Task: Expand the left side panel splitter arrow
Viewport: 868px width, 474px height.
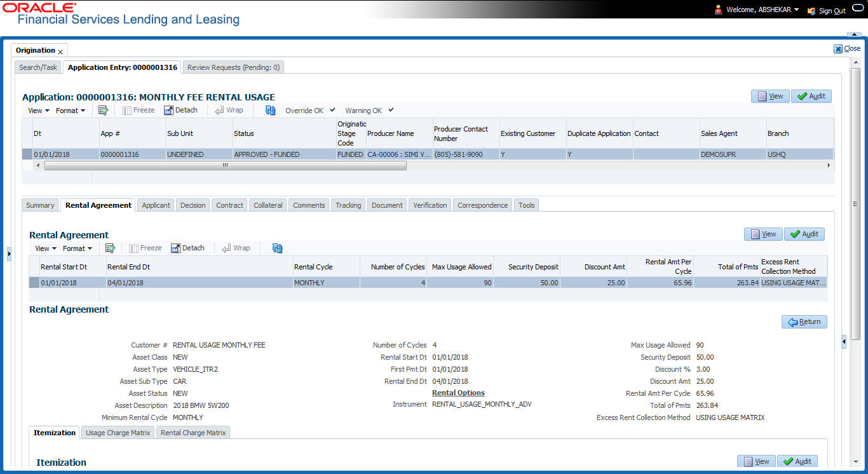Action: coord(9,254)
